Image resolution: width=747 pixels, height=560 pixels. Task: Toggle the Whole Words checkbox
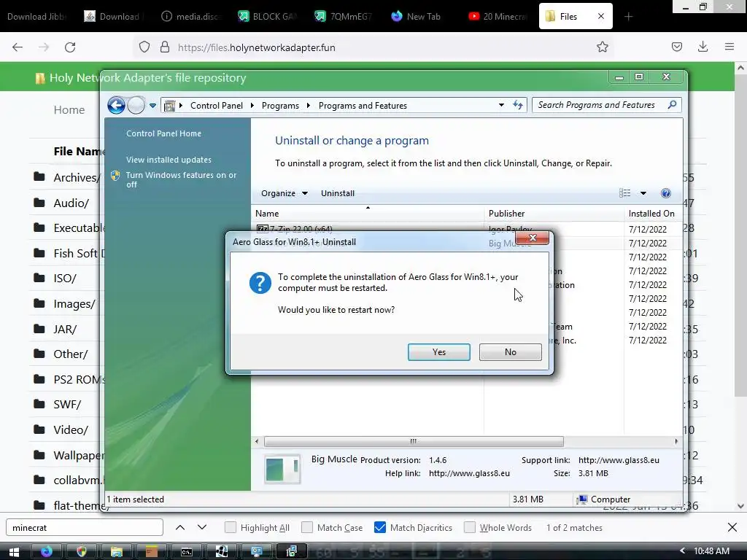(470, 527)
